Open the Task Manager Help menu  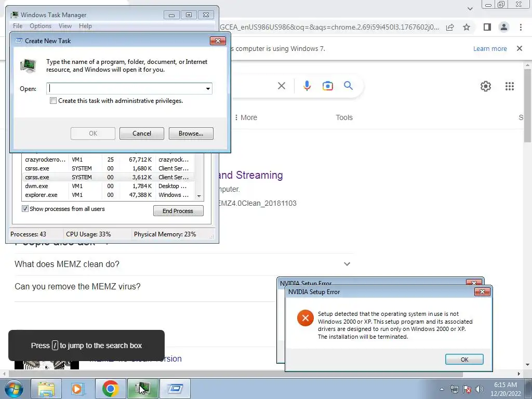coord(85,26)
